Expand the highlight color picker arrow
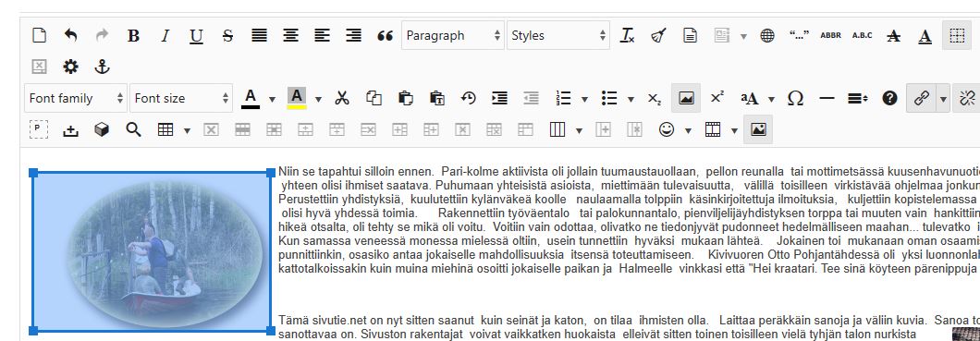Screen dimensions: 980x341 pos(318,99)
